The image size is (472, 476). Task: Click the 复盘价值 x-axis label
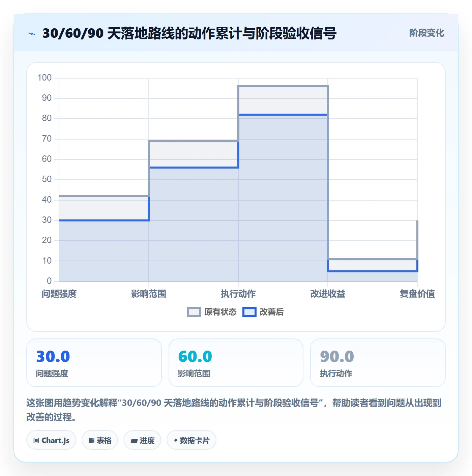pos(417,294)
